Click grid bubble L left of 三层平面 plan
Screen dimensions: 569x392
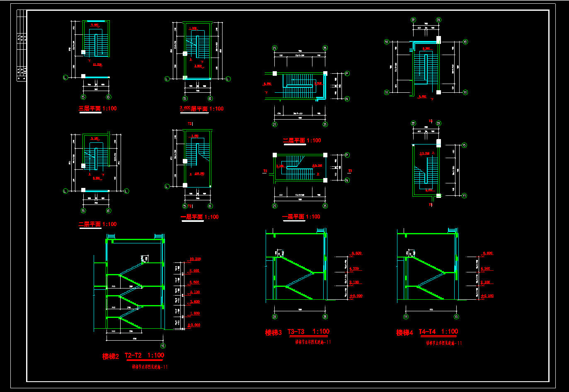65,77
